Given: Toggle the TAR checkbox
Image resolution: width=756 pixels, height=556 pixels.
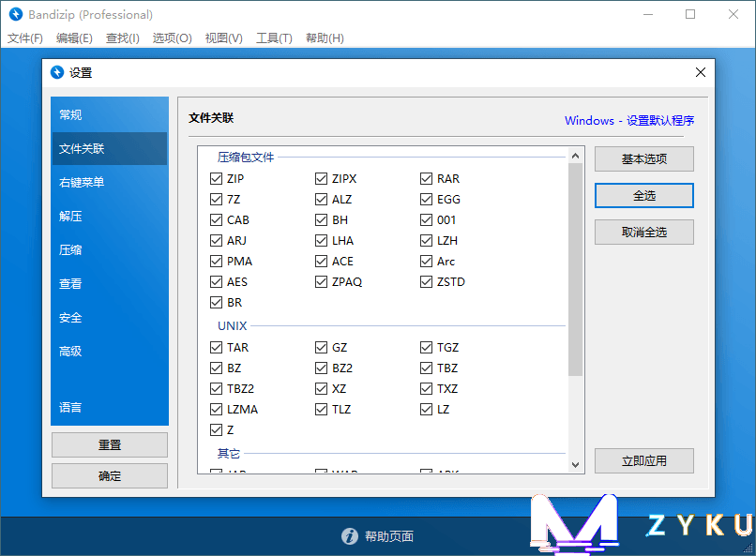Looking at the screenshot, I should click(x=216, y=347).
